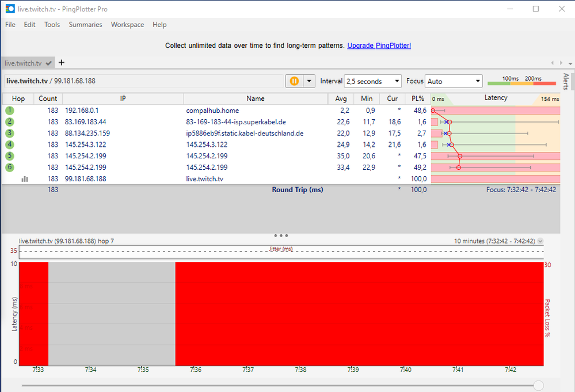Screen dimensions: 575x392
Task: Click the Jitter (ms) graph strip
Action: 281,252
